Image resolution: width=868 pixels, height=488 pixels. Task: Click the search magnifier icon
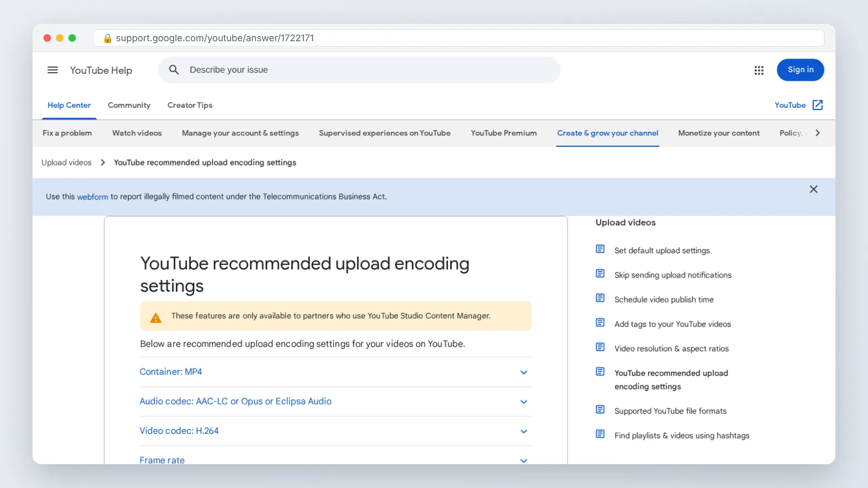click(174, 70)
